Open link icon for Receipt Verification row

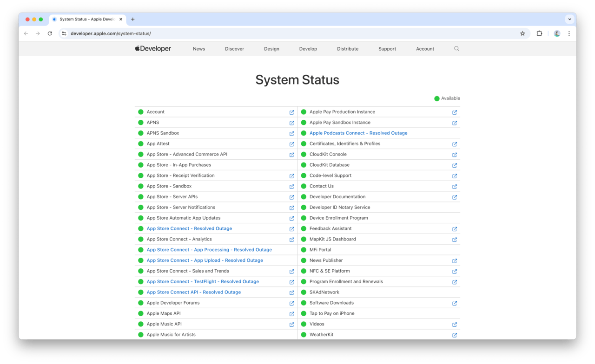pos(291,176)
